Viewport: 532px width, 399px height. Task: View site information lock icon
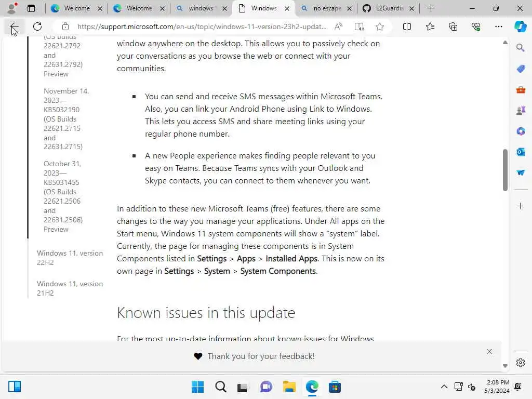(65, 26)
